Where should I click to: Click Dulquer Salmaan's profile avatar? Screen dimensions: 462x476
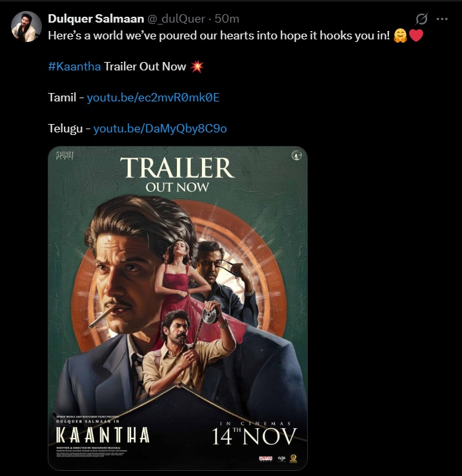26,26
